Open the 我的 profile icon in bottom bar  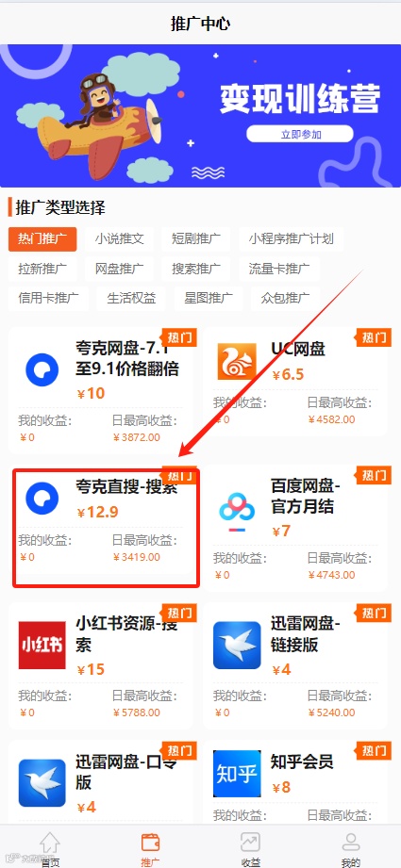pyautogui.click(x=351, y=843)
